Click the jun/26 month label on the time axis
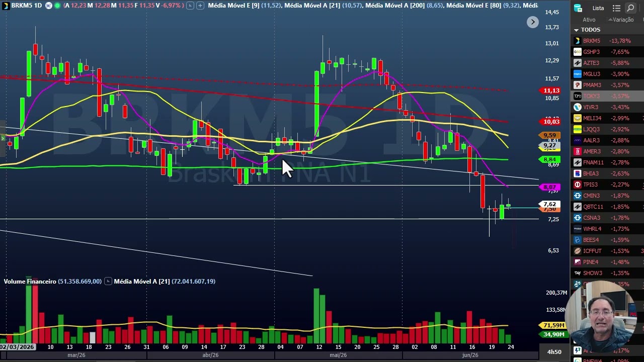The height and width of the screenshot is (362, 644). (470, 355)
